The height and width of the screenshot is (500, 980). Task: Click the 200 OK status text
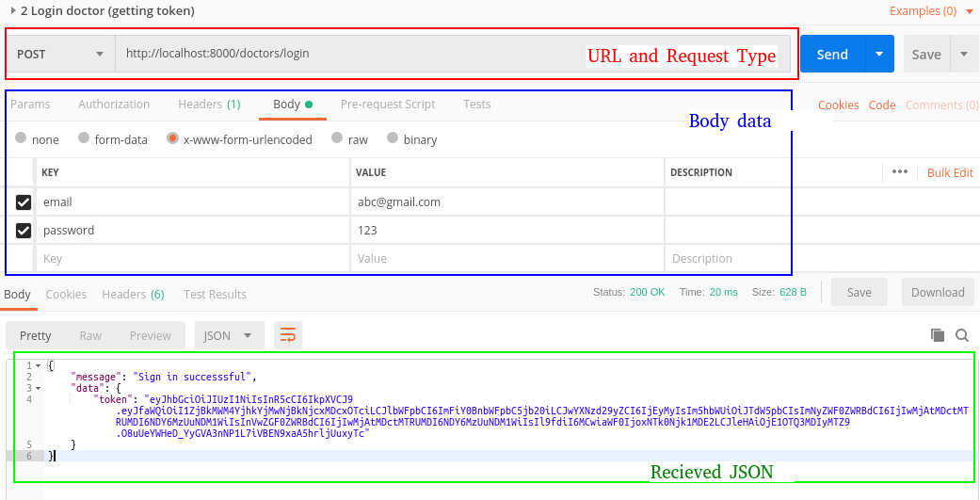pos(648,292)
